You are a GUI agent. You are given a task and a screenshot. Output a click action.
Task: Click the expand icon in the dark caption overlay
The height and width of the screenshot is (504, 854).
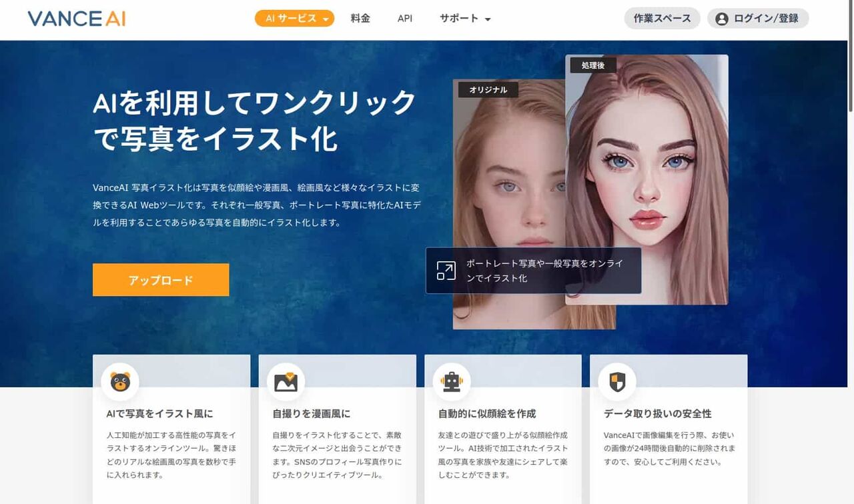[446, 270]
